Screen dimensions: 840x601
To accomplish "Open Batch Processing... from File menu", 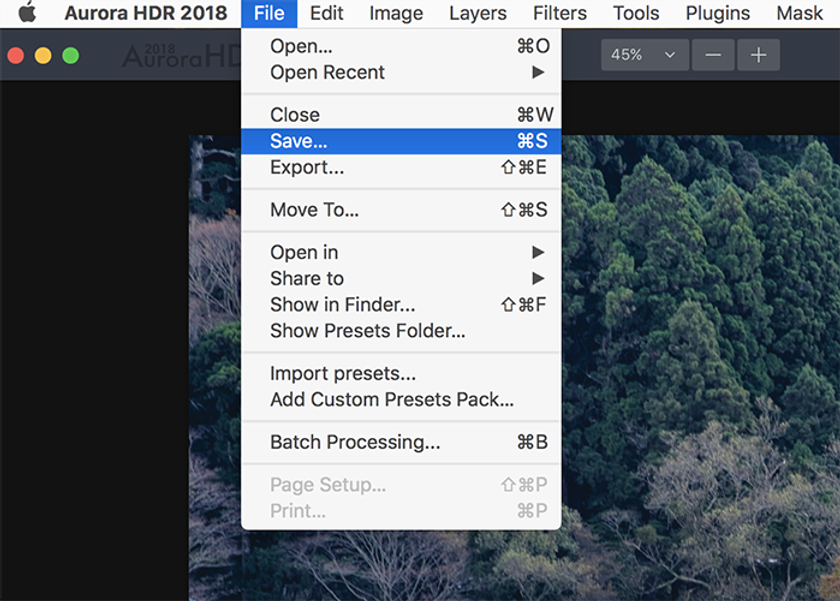I will click(401, 442).
